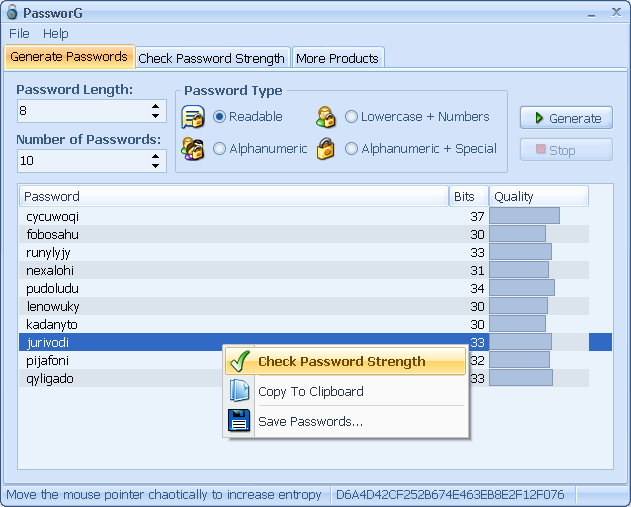Select password row pudoludu
Viewport: 631px width, 507px height.
coord(304,289)
